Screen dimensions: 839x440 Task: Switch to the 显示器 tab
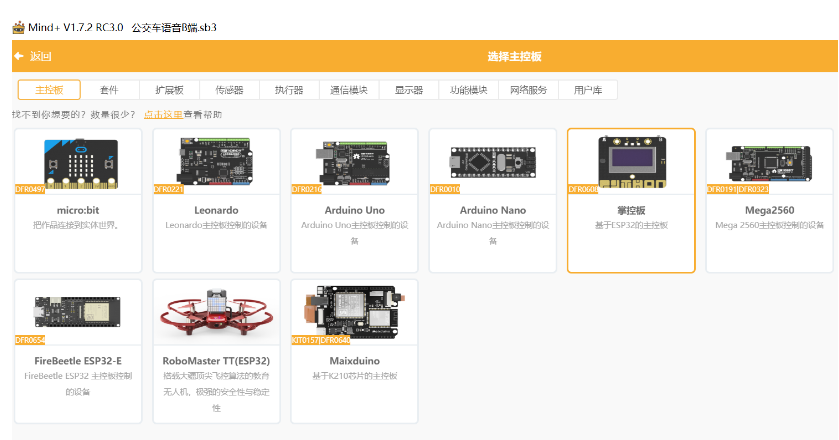409,90
